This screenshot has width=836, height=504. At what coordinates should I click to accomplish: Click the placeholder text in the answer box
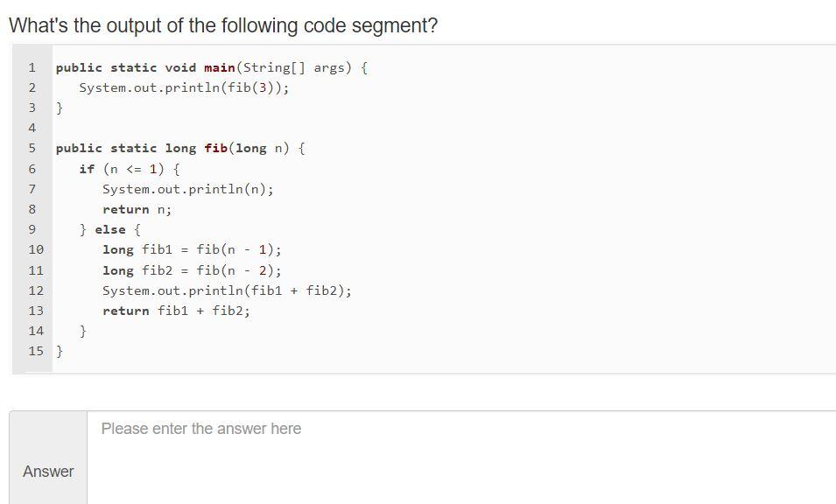[201, 429]
